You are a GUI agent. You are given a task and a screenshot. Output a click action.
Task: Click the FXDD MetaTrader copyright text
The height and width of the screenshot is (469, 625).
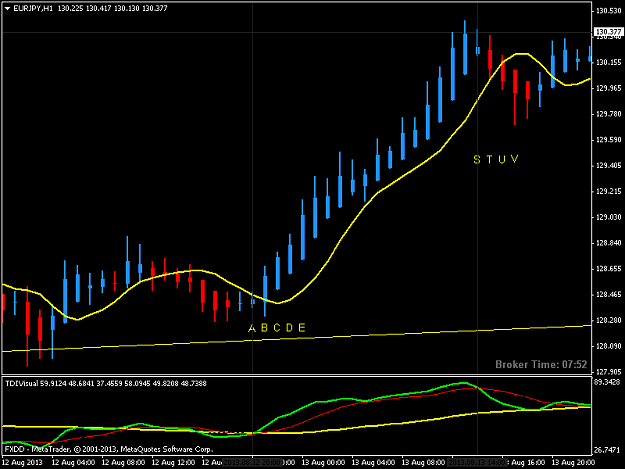(109, 449)
